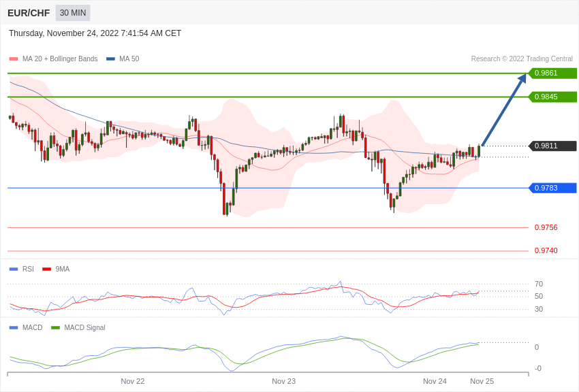Click the 0.9783 blue pivot price tag

[x=553, y=188]
